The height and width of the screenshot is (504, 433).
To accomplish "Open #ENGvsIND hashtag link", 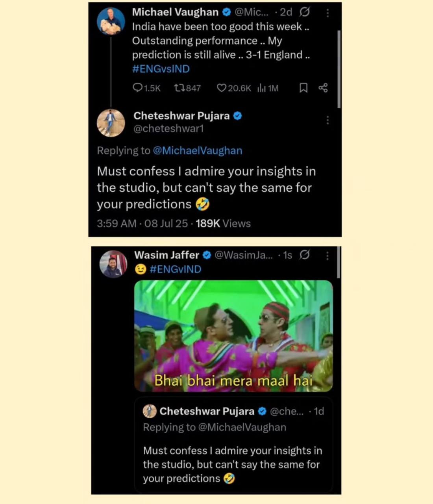I will coord(161,69).
